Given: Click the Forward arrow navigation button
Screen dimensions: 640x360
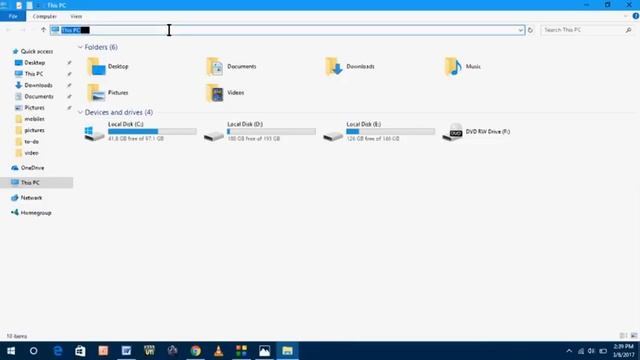Looking at the screenshot, I should 23,30.
